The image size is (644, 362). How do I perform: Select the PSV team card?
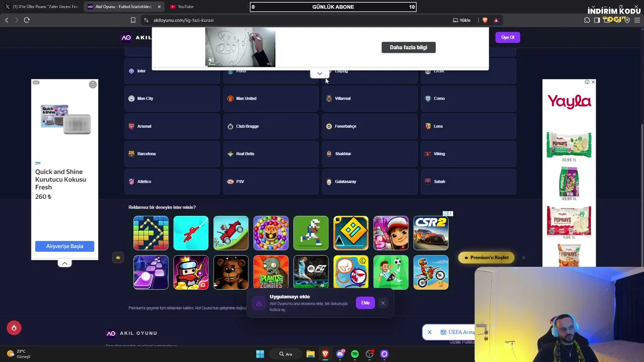point(271,182)
